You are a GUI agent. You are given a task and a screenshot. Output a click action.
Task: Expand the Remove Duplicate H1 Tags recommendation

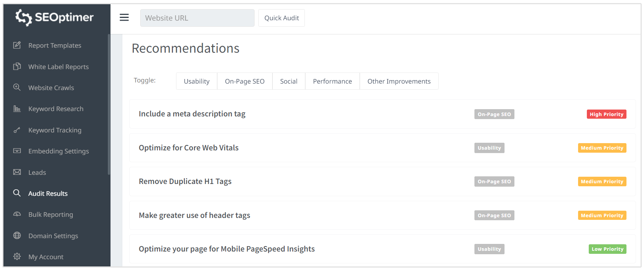185,181
